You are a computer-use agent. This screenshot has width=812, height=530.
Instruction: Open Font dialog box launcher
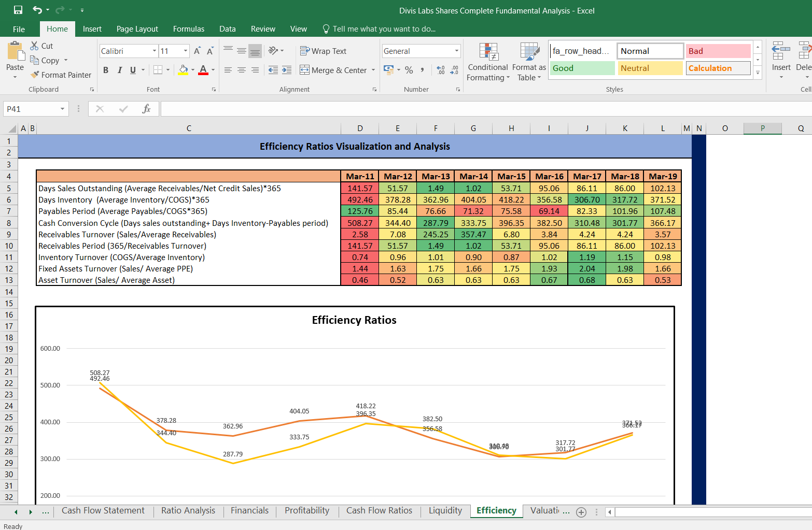(214, 90)
